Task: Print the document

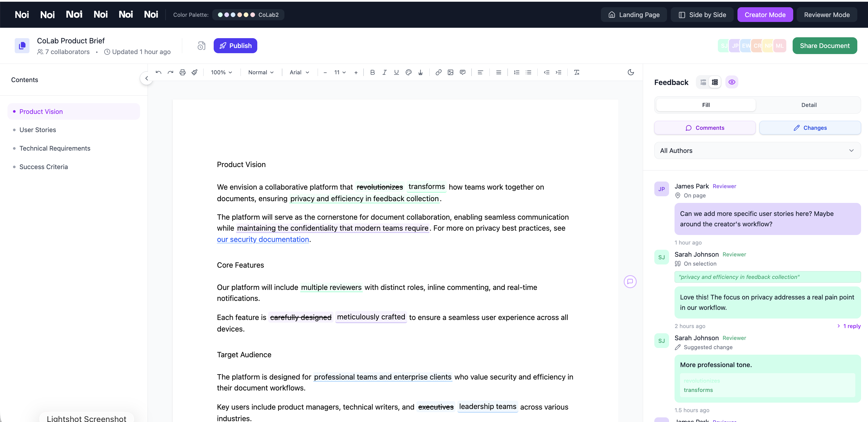Action: pos(182,72)
